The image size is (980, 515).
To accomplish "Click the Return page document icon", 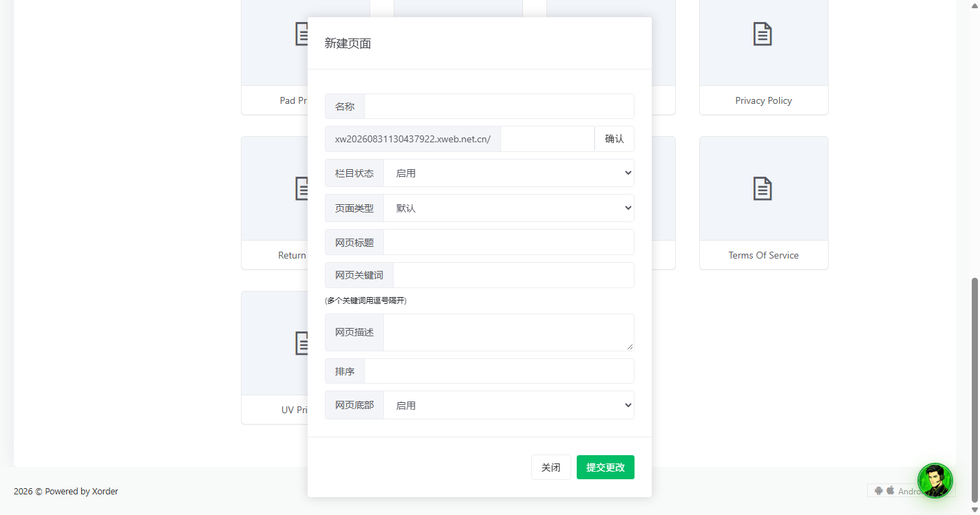I will pyautogui.click(x=301, y=188).
